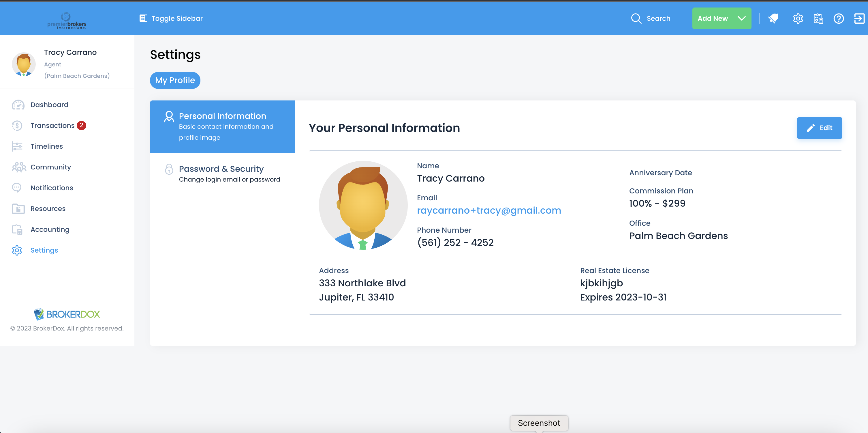Image resolution: width=868 pixels, height=433 pixels.
Task: Click the address line 333 Northlake Blvd
Action: click(362, 283)
